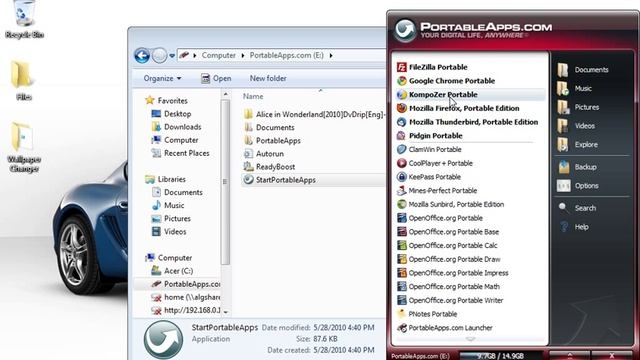Image resolution: width=640 pixels, height=360 pixels.
Task: Open recent locations dropdown in Explorer
Action: 172,56
